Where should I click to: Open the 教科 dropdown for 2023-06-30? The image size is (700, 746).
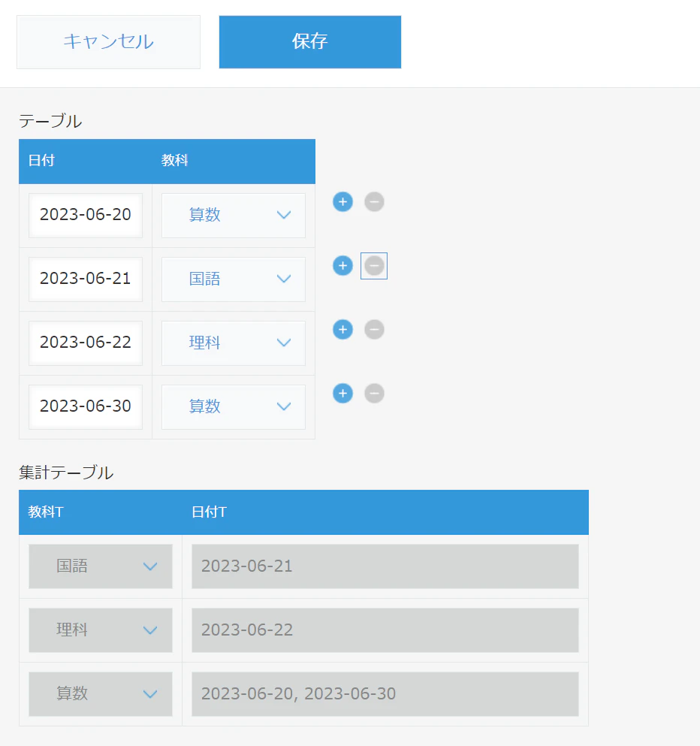coord(234,406)
